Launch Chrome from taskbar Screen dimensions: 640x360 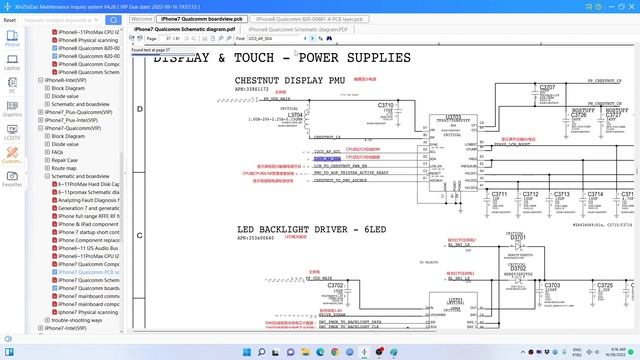click(335, 352)
